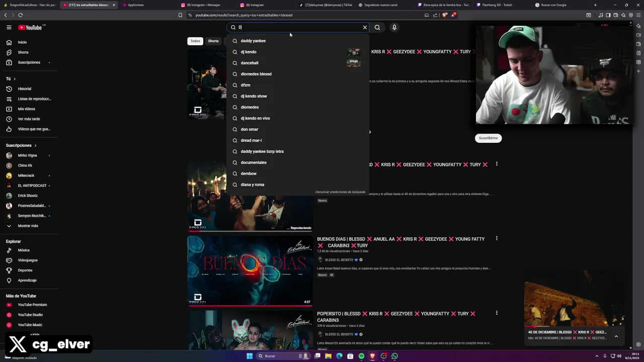This screenshot has height=362, width=644.
Task: Select the 'Todos' filter chip
Action: [195, 41]
